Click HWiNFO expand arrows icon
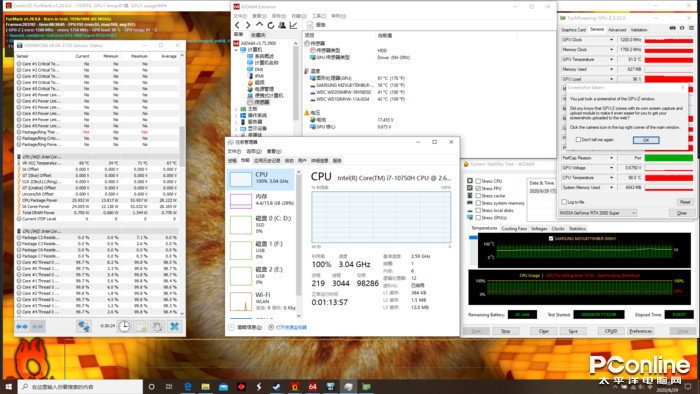Screen dimensions: 700x394 coord(21,327)
